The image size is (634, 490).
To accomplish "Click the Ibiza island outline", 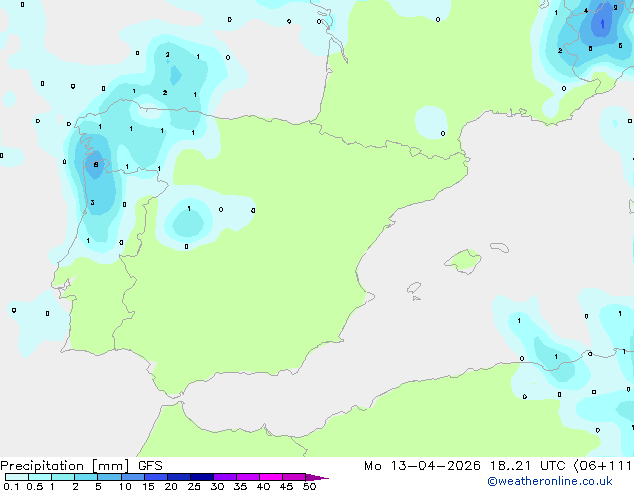I will tap(414, 288).
